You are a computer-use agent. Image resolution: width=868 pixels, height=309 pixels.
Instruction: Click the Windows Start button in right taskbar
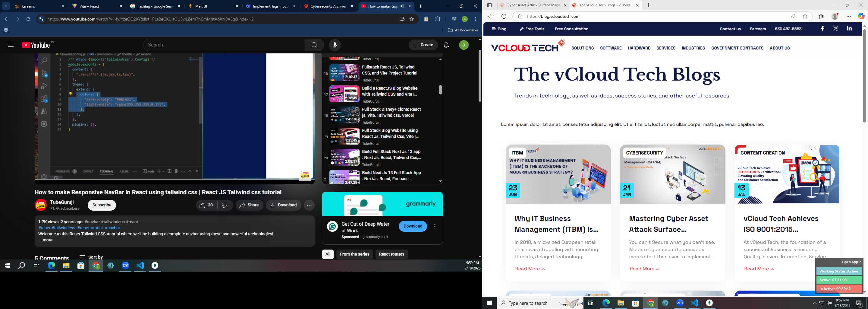click(489, 303)
